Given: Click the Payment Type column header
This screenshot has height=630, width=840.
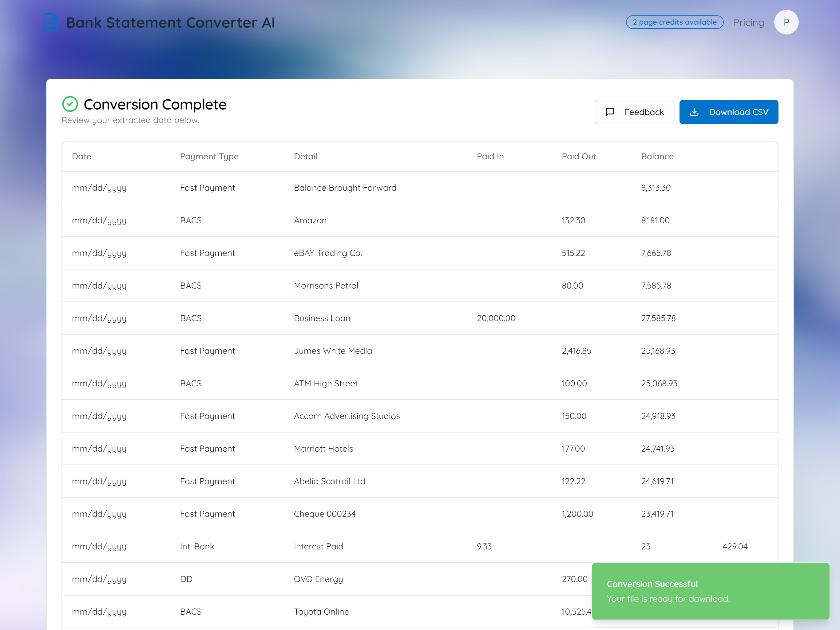Looking at the screenshot, I should point(209,156).
